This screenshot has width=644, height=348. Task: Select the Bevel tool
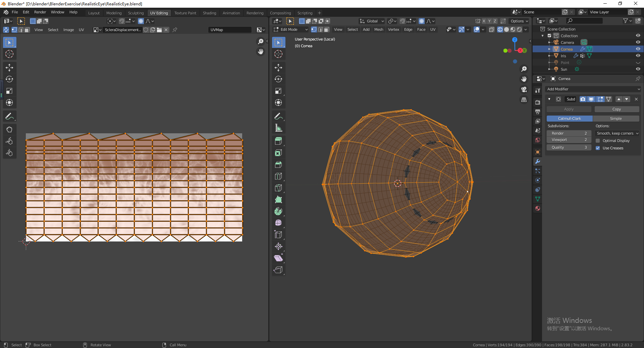click(x=278, y=164)
